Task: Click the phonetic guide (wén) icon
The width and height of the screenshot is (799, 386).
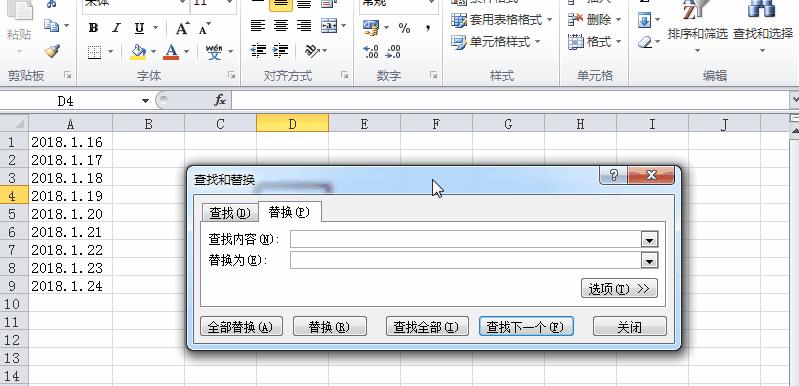Action: pyautogui.click(x=214, y=52)
